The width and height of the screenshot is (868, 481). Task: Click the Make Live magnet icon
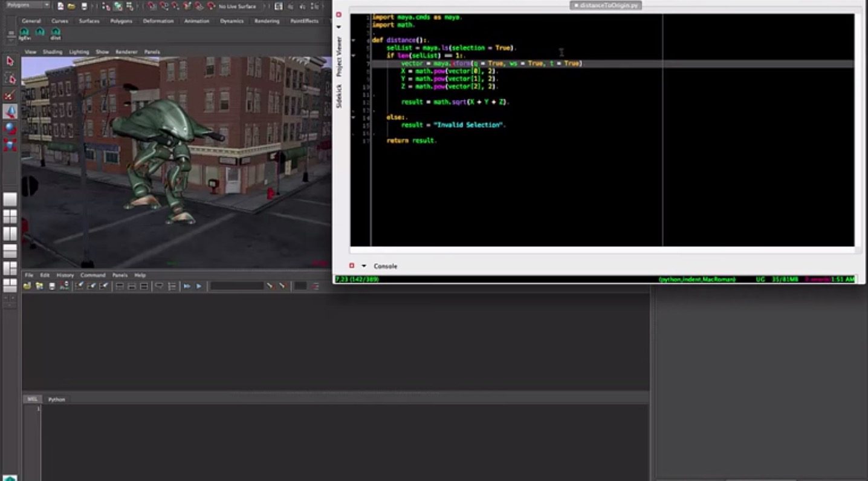[x=210, y=6]
